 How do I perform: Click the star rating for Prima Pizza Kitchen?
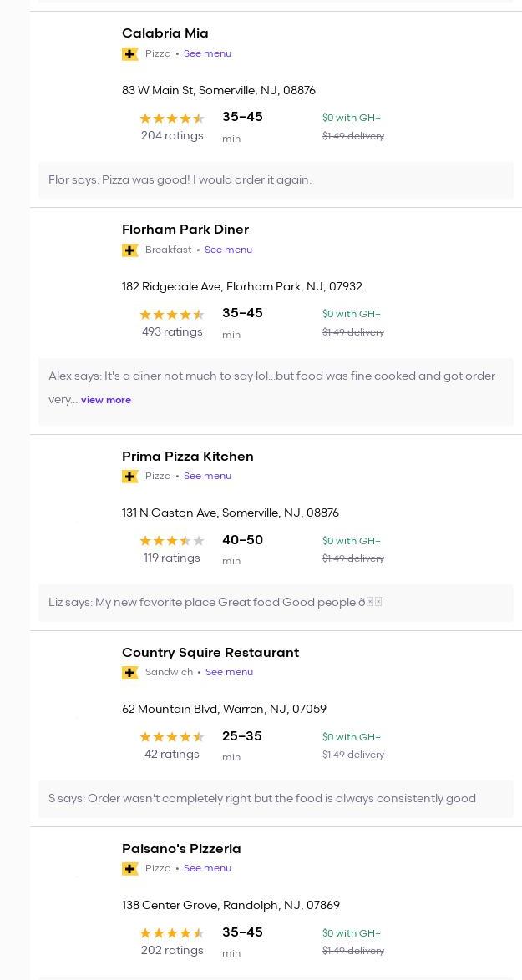point(171,541)
